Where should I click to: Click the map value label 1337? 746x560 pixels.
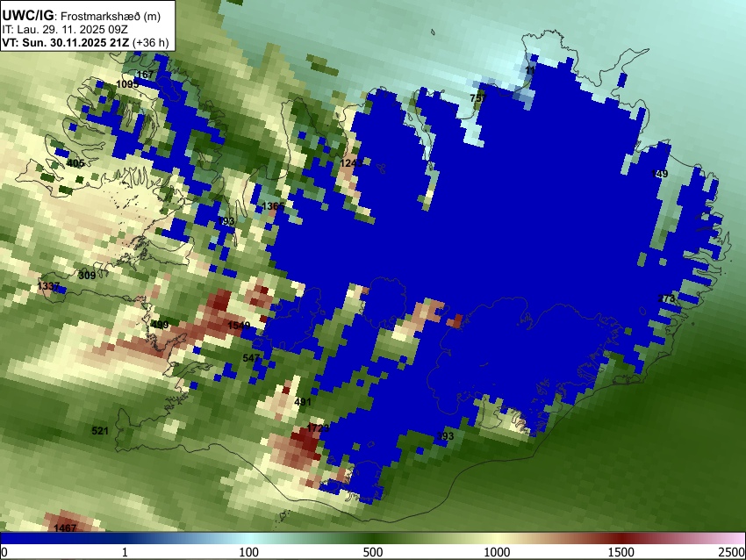[x=48, y=286]
